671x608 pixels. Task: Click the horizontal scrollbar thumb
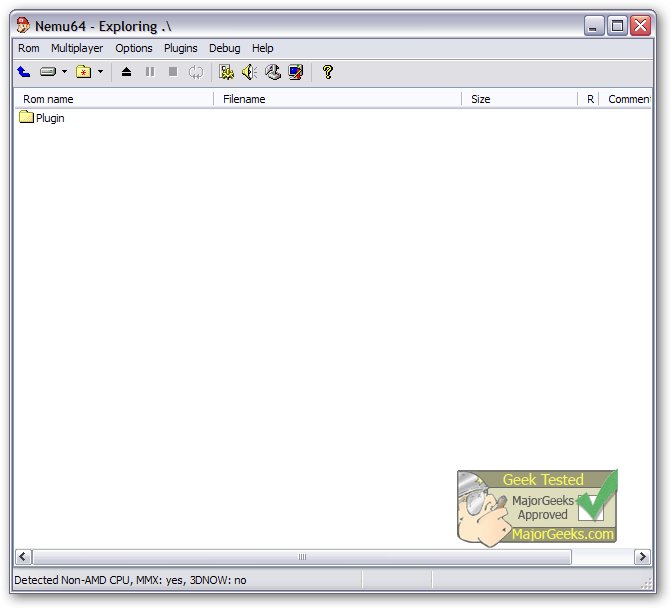click(x=302, y=557)
